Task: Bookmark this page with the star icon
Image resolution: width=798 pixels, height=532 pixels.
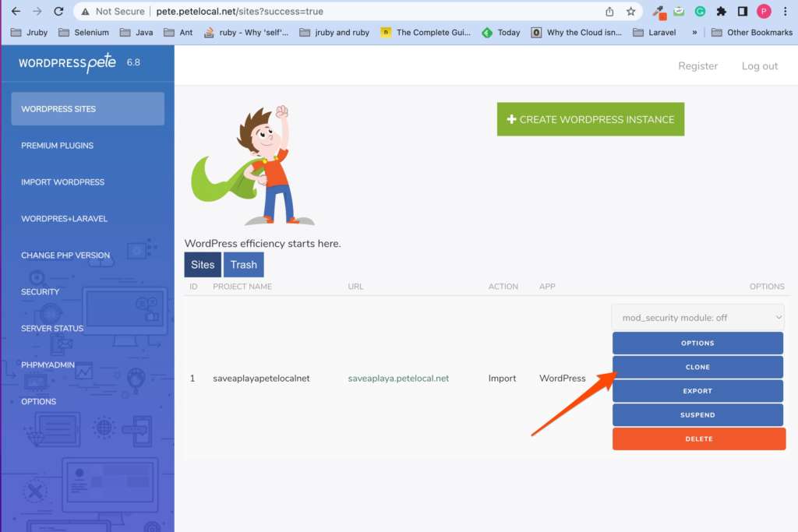Action: coord(630,12)
